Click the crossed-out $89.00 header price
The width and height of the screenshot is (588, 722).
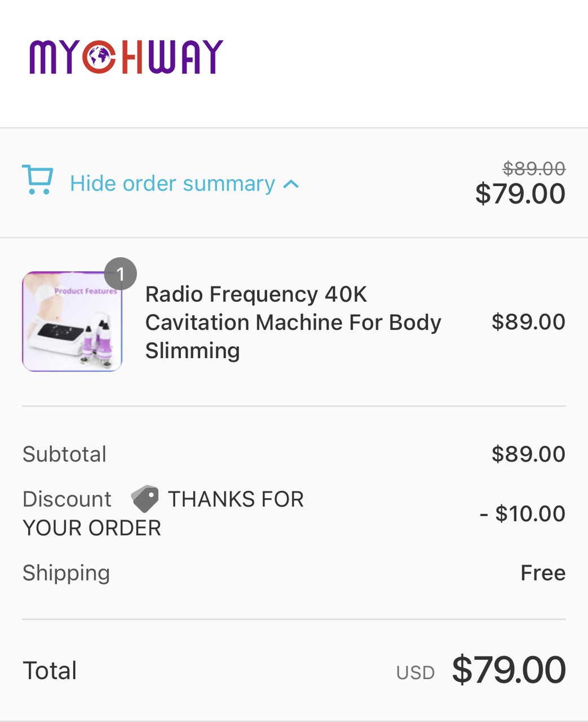click(533, 168)
